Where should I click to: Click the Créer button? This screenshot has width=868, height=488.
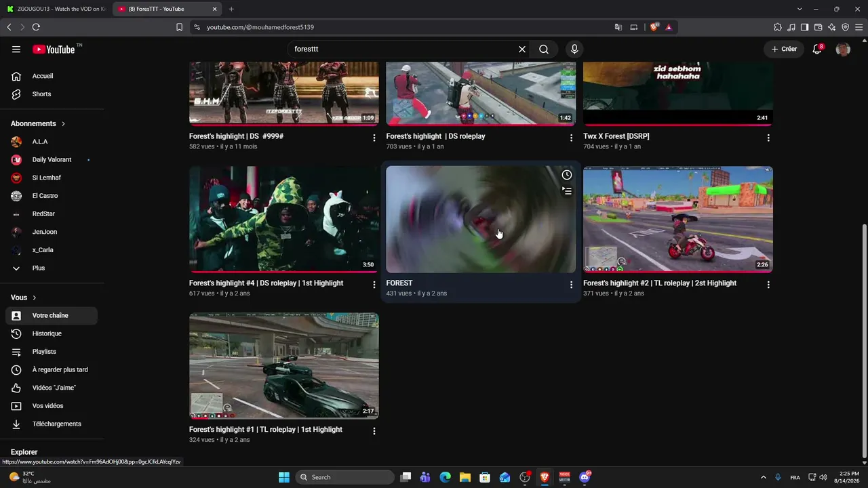point(784,49)
